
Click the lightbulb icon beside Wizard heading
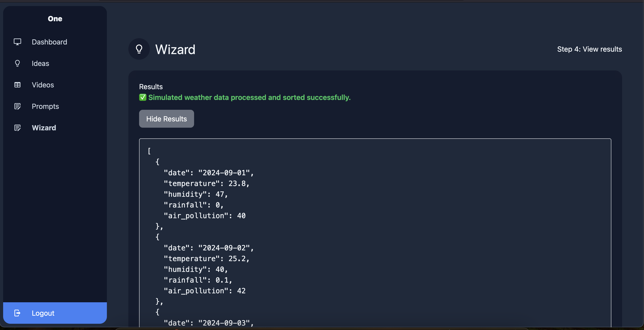point(139,49)
